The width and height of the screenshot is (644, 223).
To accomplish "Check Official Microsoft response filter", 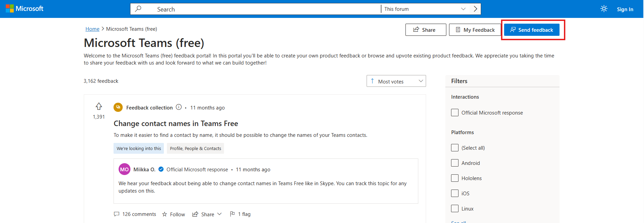I will pos(455,113).
